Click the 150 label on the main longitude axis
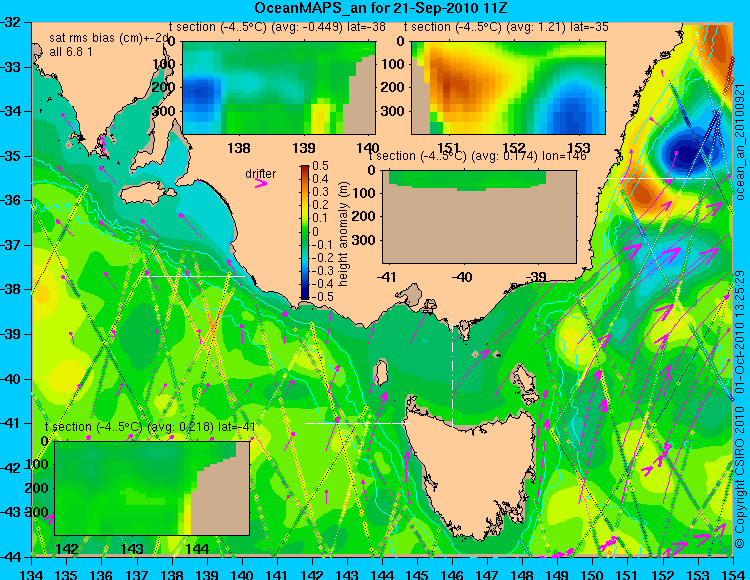The height and width of the screenshot is (580, 750). tap(593, 574)
